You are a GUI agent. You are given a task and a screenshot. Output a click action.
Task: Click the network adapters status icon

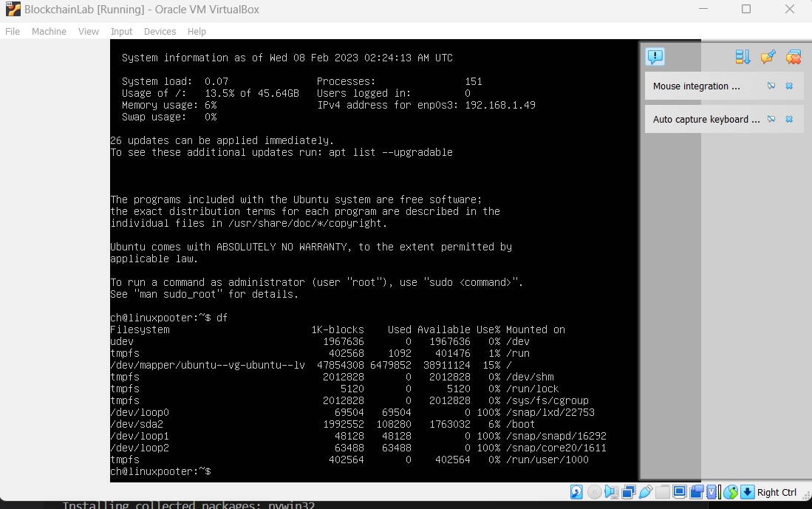tap(629, 492)
